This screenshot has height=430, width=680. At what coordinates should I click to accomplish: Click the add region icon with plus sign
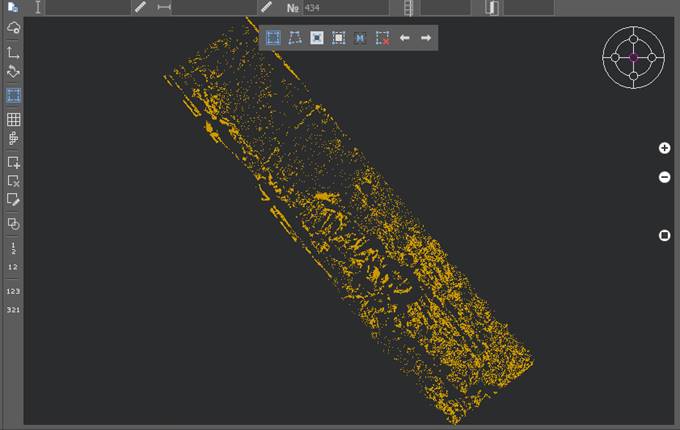tap(13, 162)
